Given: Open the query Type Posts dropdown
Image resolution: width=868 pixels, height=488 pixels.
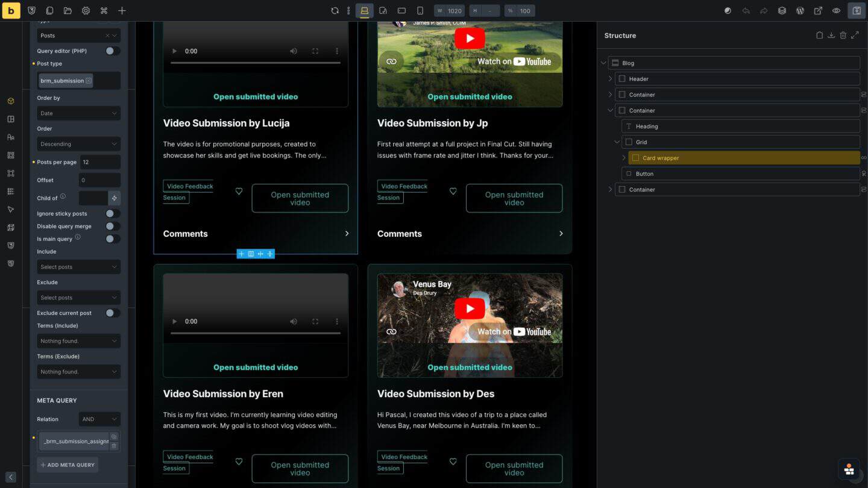Looking at the screenshot, I should (79, 36).
